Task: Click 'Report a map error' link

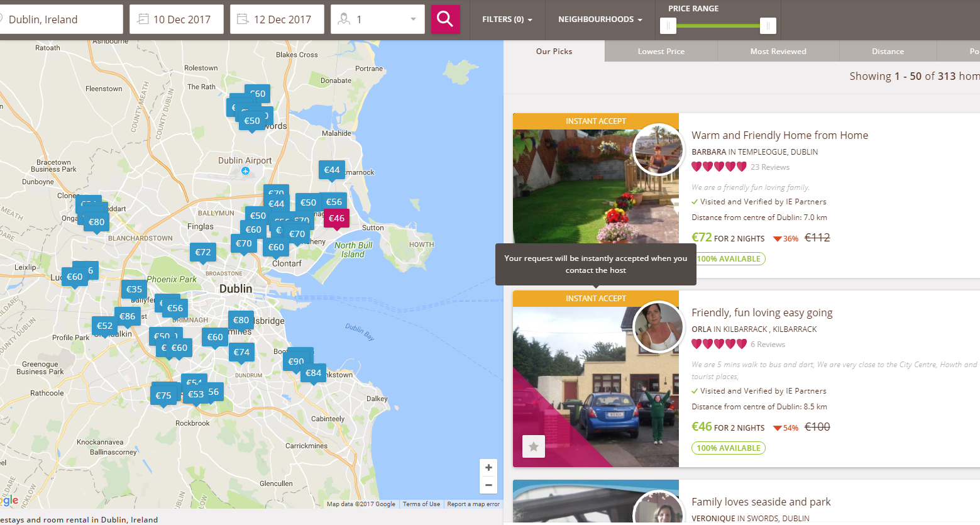Action: [473, 504]
